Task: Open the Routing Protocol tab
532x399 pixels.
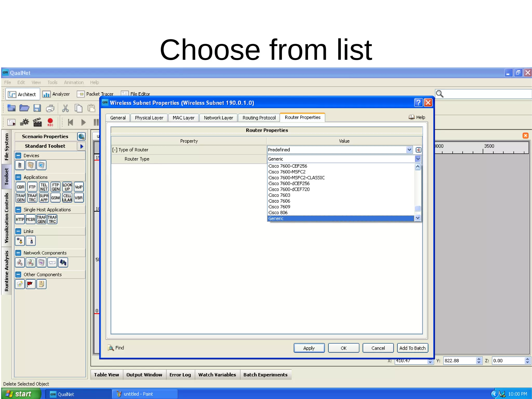Action: click(259, 118)
